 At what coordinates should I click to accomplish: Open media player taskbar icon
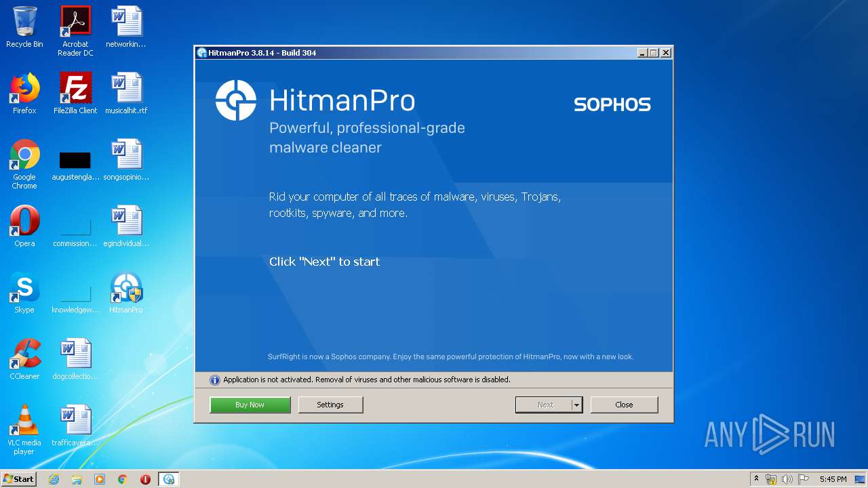100,479
